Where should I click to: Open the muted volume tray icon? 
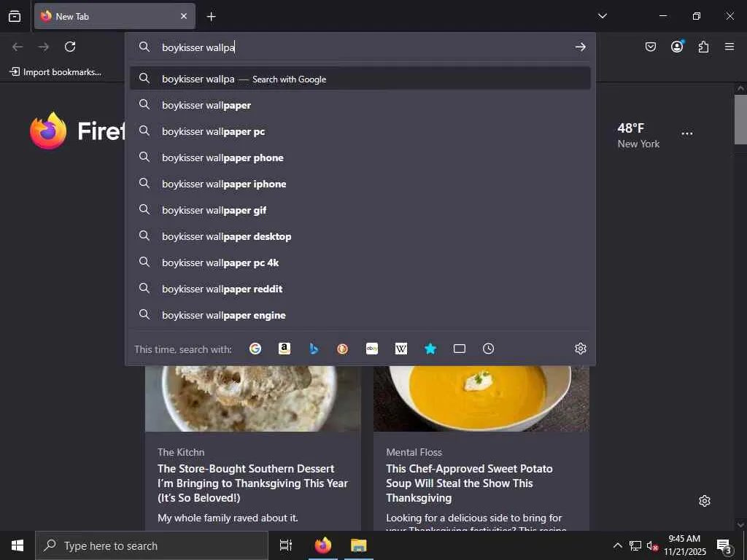click(652, 545)
